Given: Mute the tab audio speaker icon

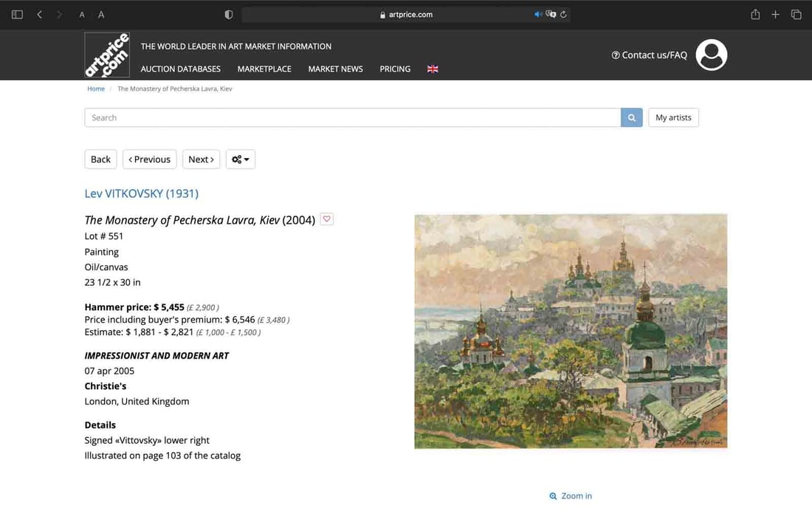Looking at the screenshot, I should 538,15.
